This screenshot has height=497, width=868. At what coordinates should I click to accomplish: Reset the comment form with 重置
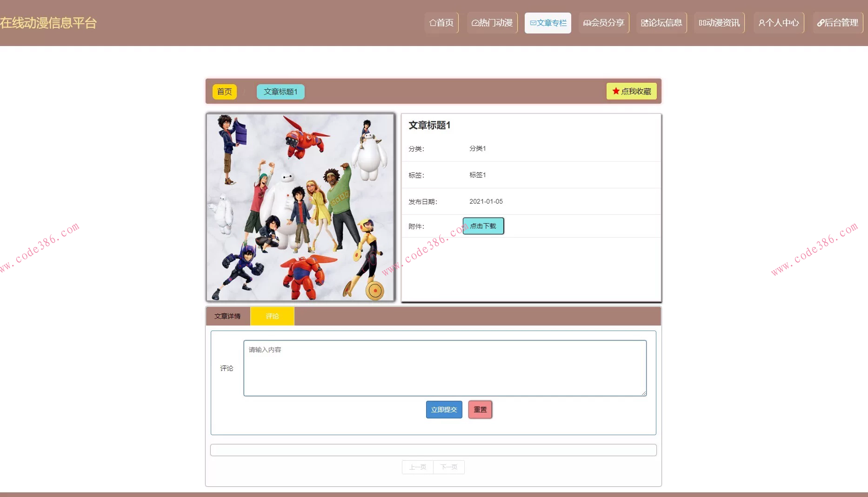pyautogui.click(x=480, y=410)
